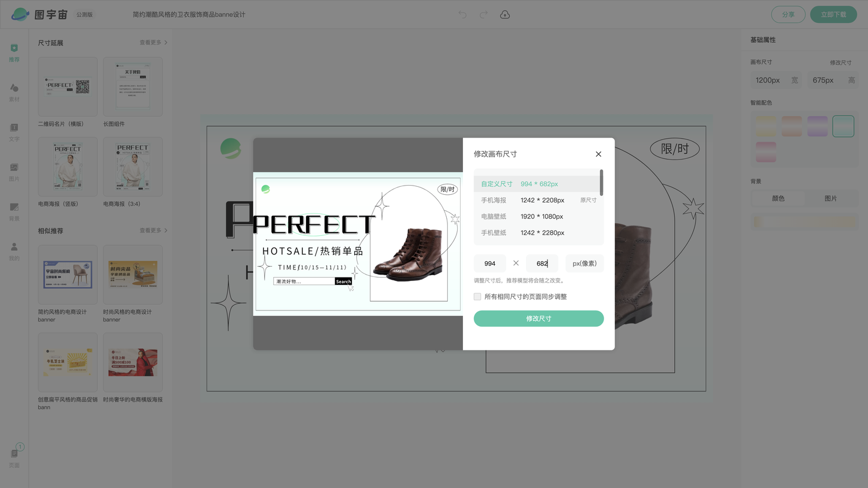Image resolution: width=868 pixels, height=488 pixels.
Task: Click the cloud save icon
Action: [x=505, y=14]
